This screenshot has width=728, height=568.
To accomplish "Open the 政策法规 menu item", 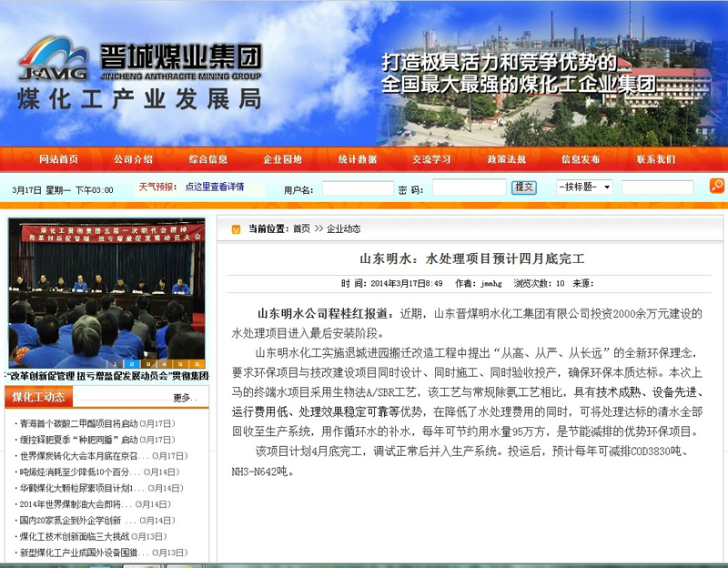I will coord(507,159).
